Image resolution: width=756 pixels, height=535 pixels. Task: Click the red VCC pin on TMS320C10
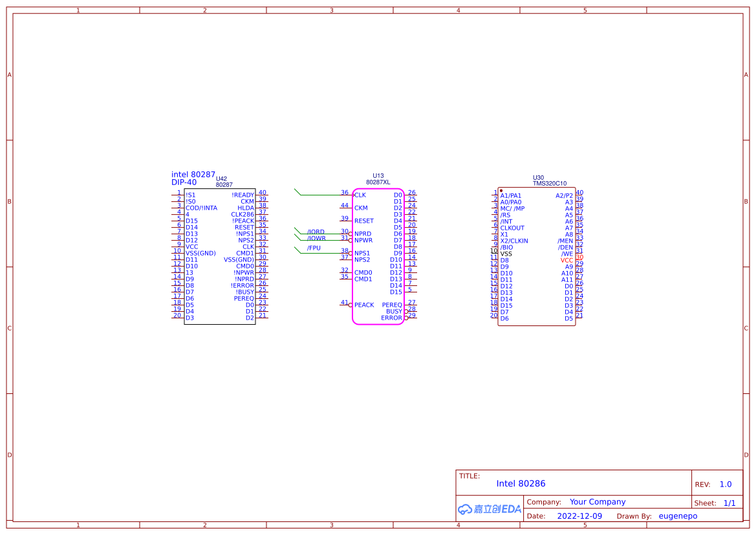567,260
